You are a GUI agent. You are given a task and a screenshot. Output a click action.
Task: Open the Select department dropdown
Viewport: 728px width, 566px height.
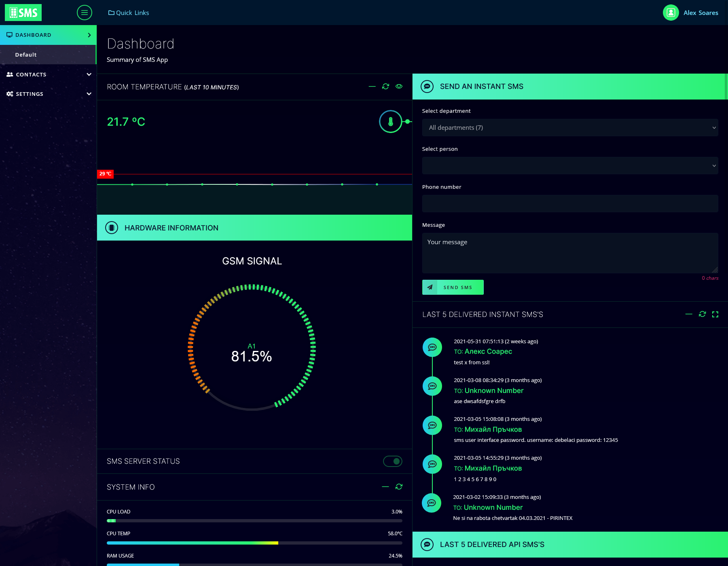570,128
